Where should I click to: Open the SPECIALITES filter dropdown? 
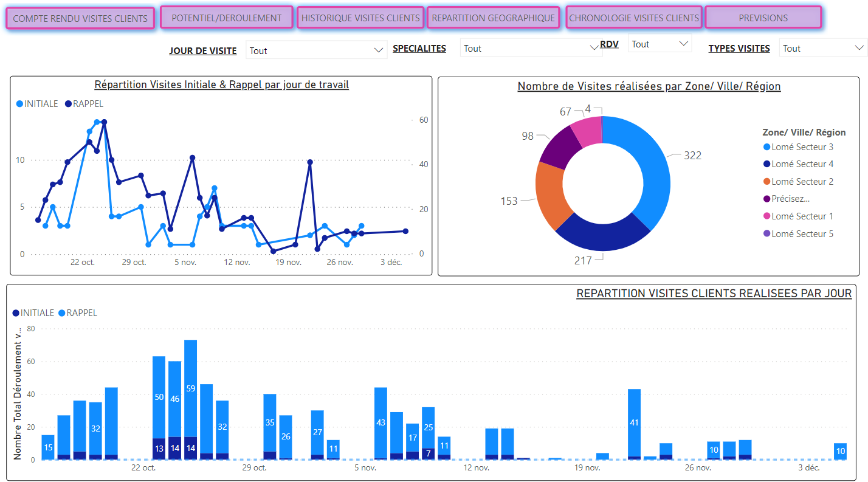tap(594, 48)
